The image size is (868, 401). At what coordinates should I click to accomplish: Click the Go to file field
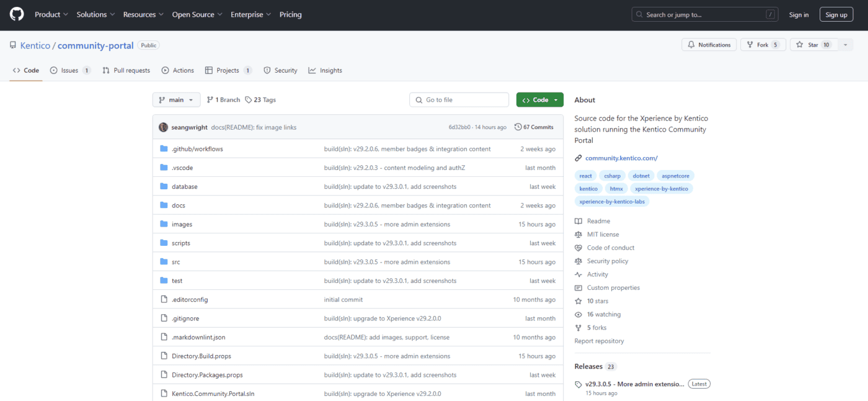pyautogui.click(x=459, y=99)
